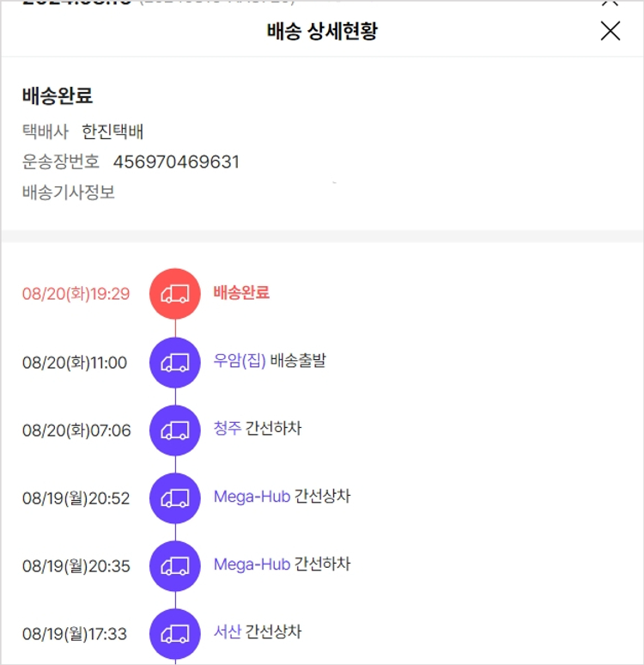Select the tracking number 456970469631
Viewport: 644px width, 665px height.
176,162
